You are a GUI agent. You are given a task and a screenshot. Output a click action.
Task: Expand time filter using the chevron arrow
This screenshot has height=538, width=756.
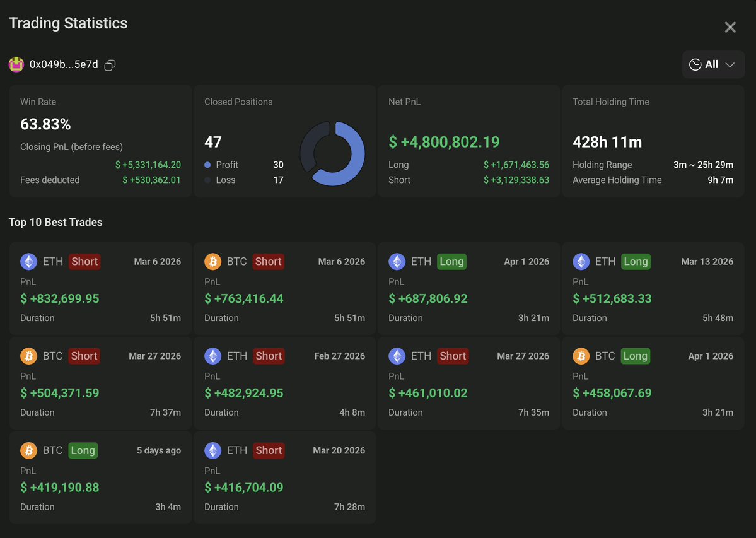(730, 64)
